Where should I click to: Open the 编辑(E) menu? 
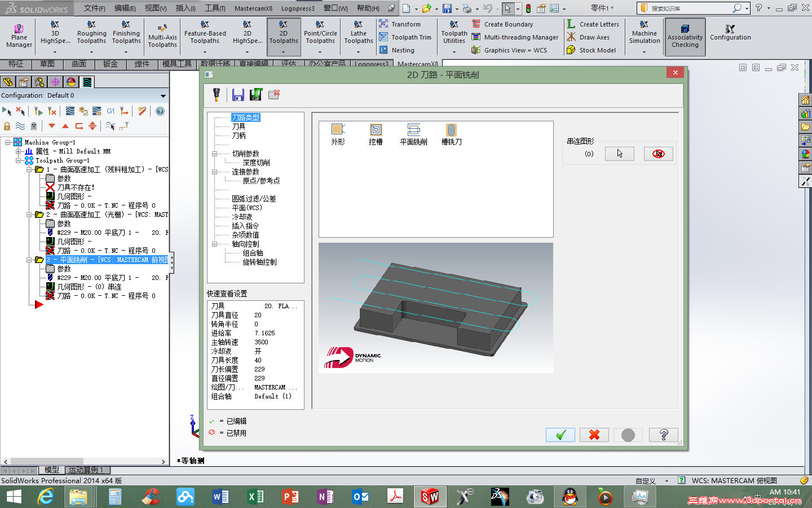(125, 8)
